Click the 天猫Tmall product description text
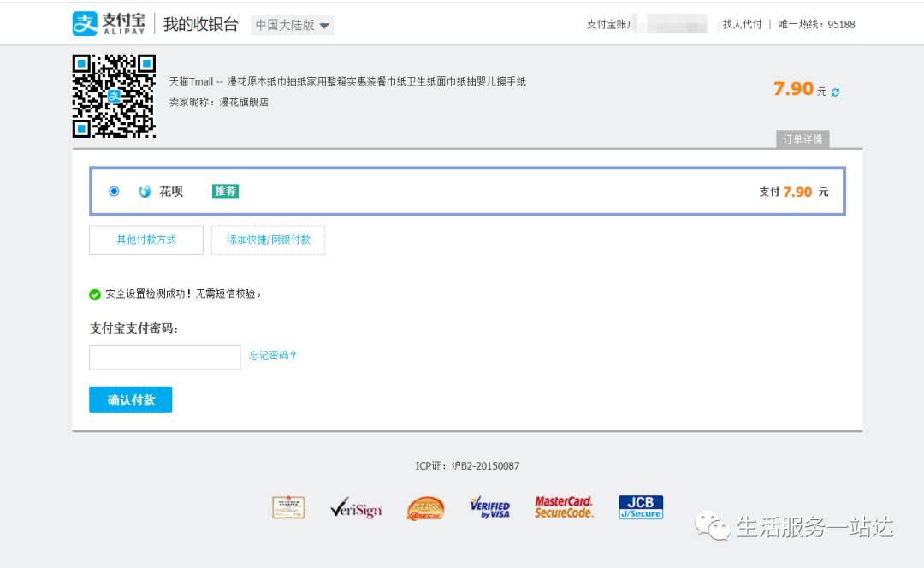The width and height of the screenshot is (924, 568). point(347,81)
